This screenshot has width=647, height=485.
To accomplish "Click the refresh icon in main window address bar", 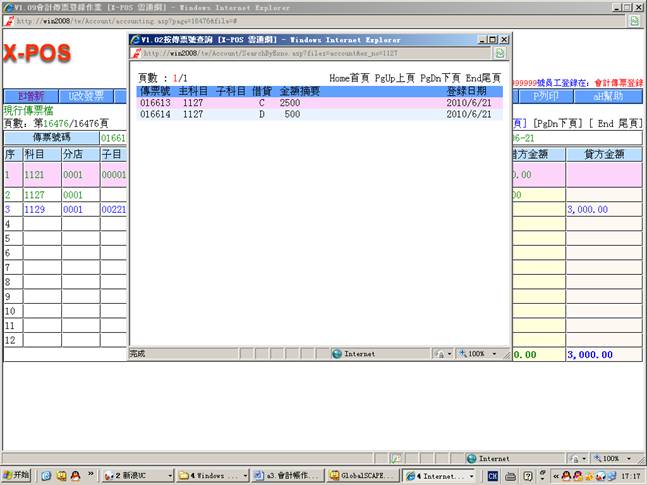I will click(634, 20).
